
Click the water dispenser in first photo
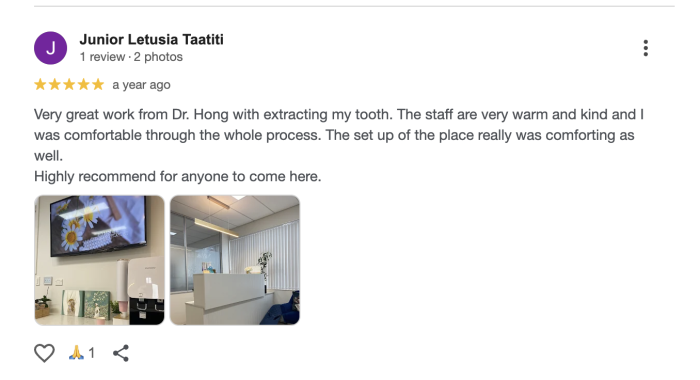146,290
